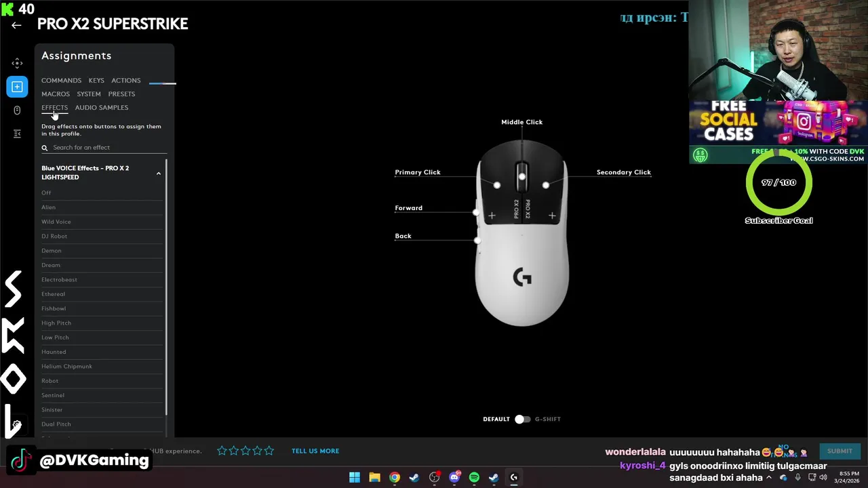Viewport: 868px width, 488px height.
Task: Select the Primary Click button dot
Action: click(x=497, y=185)
